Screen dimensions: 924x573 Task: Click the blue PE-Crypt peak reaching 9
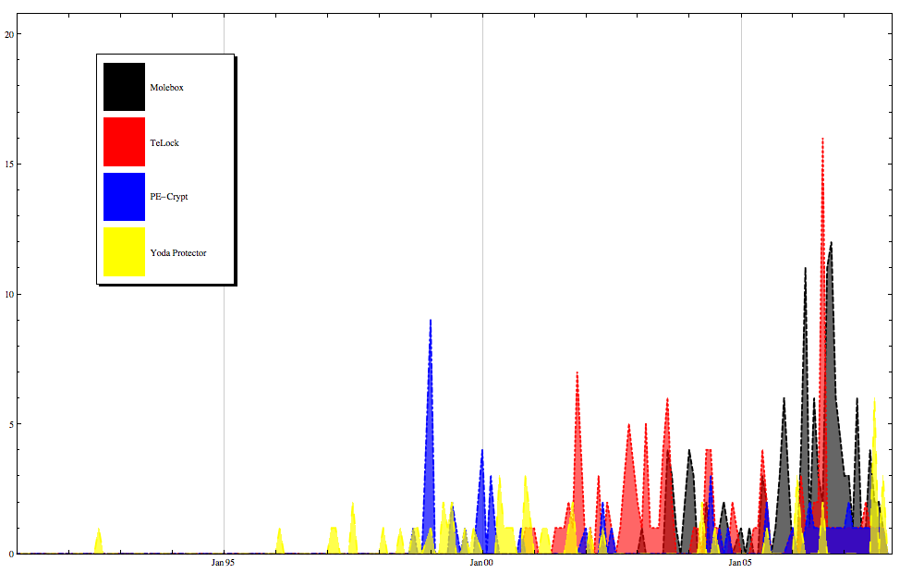coord(431,322)
